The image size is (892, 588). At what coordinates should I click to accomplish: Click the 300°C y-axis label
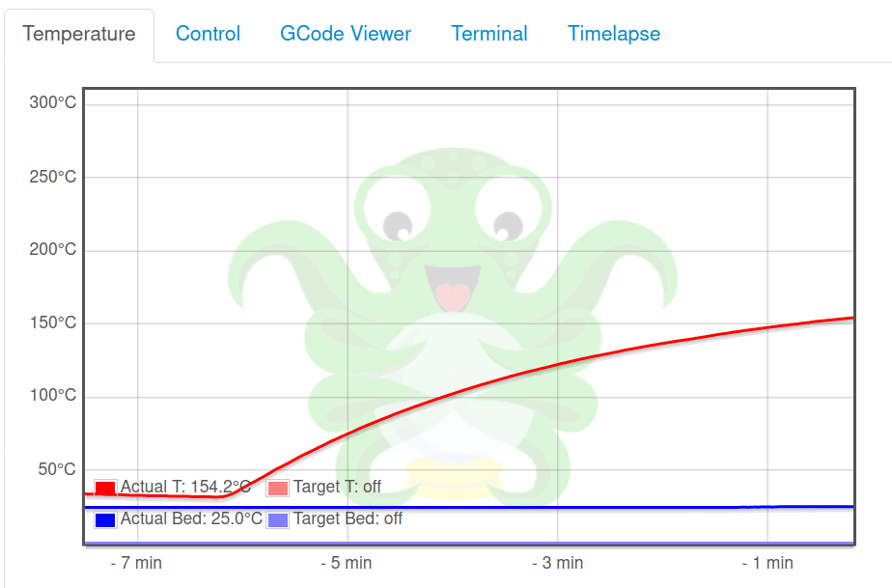click(53, 102)
